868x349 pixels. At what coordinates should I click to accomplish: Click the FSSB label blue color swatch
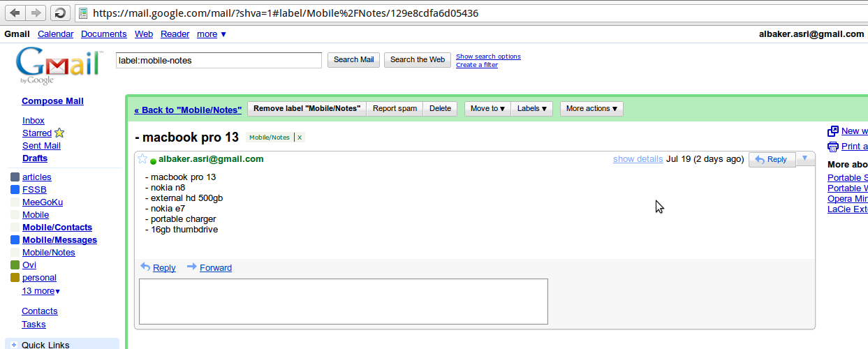(x=15, y=190)
